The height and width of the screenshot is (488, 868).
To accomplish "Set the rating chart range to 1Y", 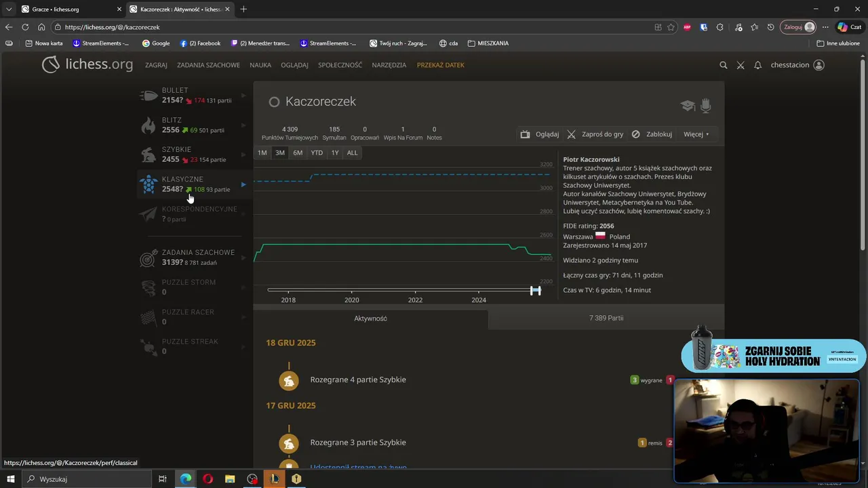I will pyautogui.click(x=335, y=152).
